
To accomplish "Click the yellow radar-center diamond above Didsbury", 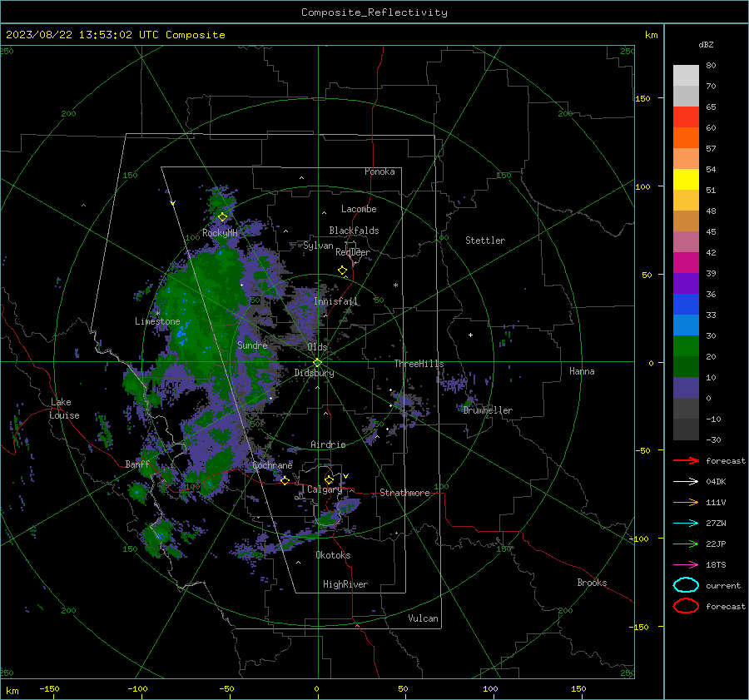I will 317,363.
